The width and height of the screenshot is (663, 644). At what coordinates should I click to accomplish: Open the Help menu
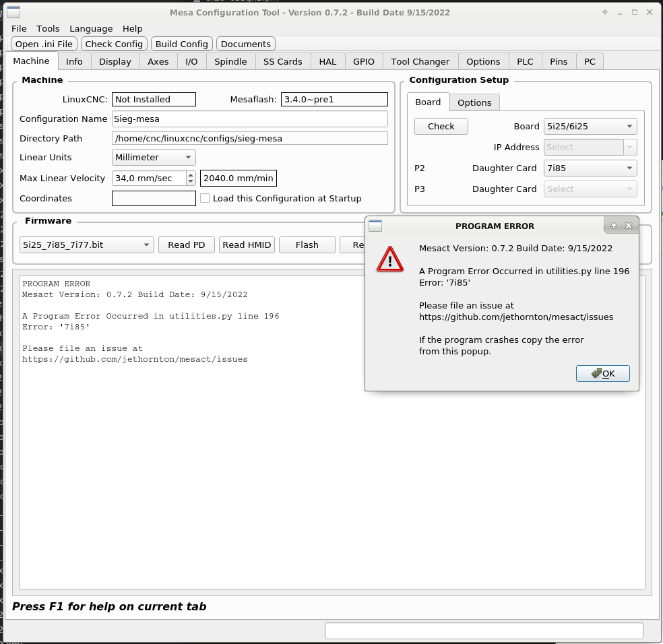[132, 29]
